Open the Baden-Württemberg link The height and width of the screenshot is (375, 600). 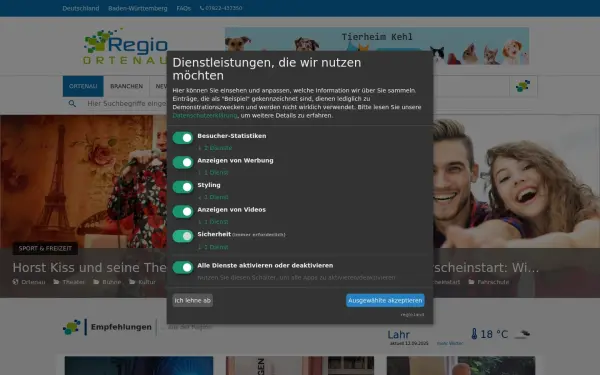coord(138,8)
